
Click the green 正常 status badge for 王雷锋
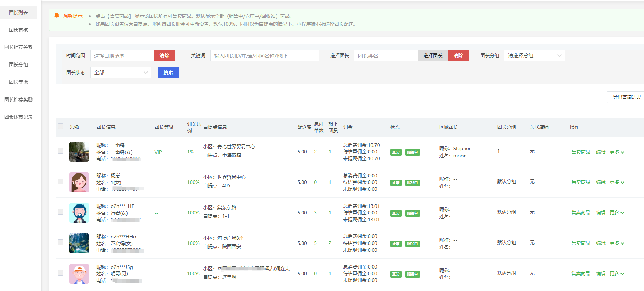tap(396, 152)
